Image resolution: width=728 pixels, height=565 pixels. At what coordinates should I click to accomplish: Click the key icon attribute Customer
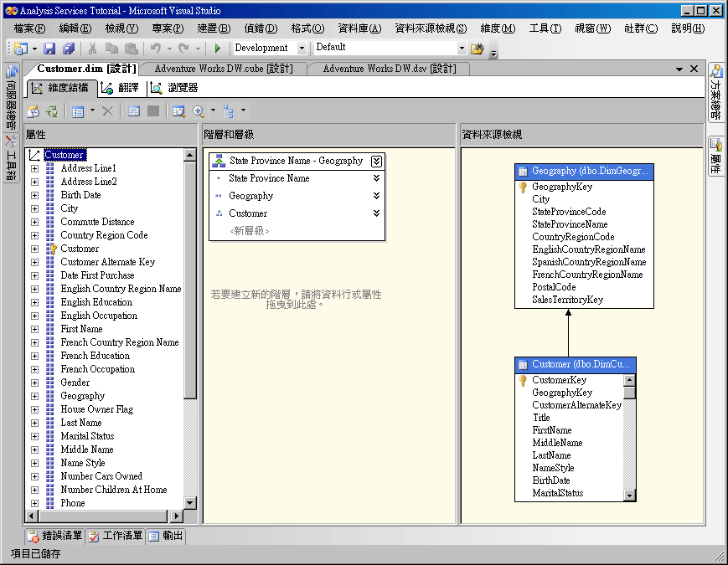click(x=80, y=249)
